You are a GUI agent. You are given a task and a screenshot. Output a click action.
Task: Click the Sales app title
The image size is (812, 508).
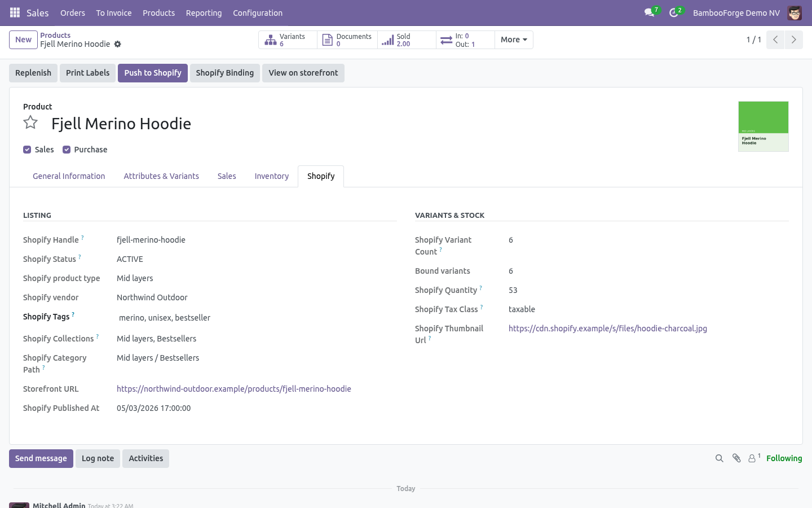coord(38,13)
